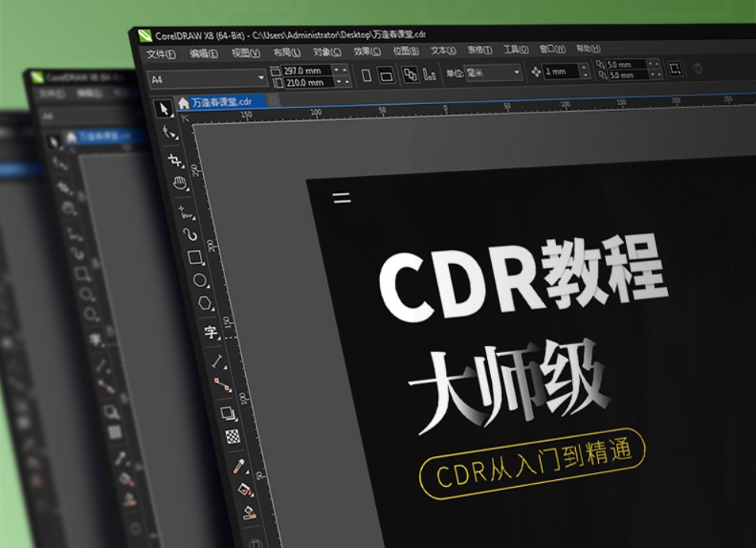Activate the Pan hand tool
Viewport: 756px width, 548px height.
(180, 183)
